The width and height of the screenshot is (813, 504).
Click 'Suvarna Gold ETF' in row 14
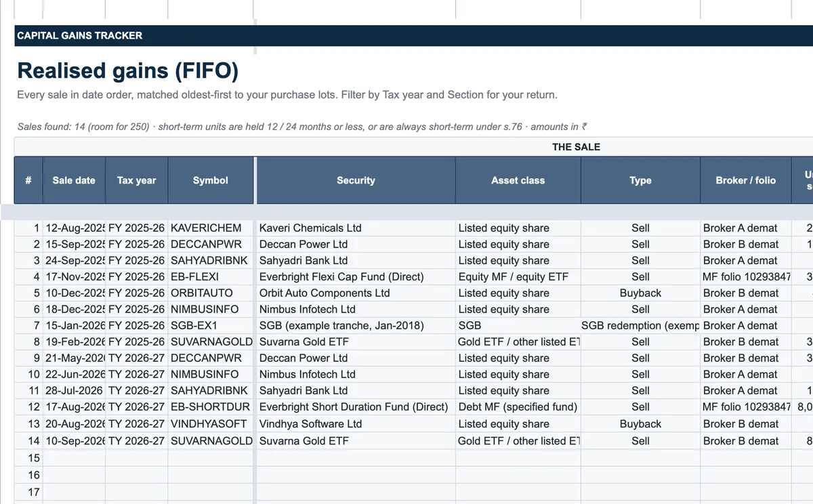pos(356,441)
